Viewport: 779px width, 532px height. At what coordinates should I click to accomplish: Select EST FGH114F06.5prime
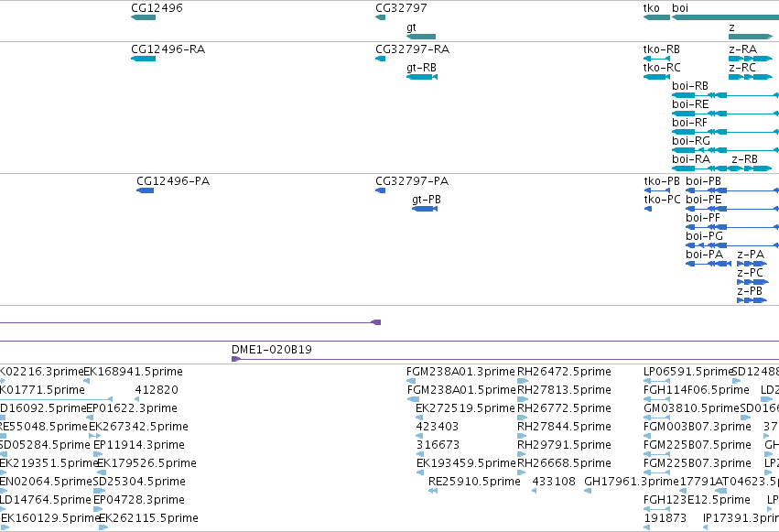(x=656, y=400)
